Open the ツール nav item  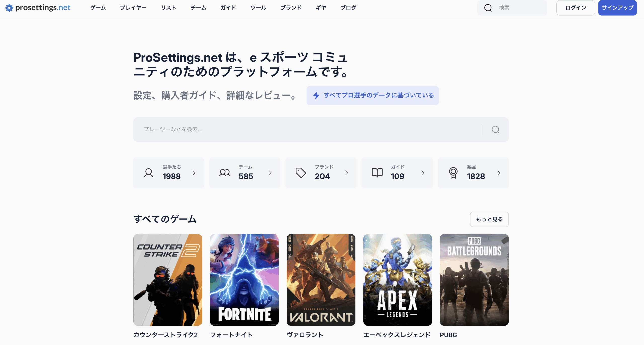tap(258, 8)
